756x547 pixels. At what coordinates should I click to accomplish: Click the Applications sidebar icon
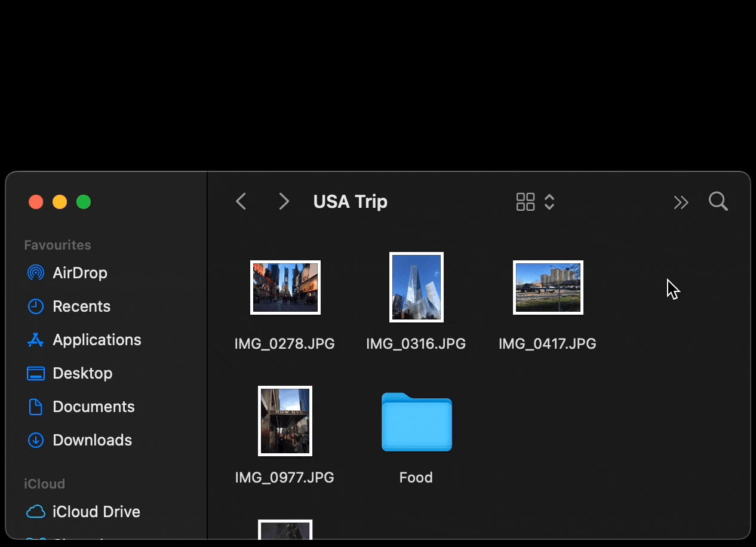[x=36, y=340]
